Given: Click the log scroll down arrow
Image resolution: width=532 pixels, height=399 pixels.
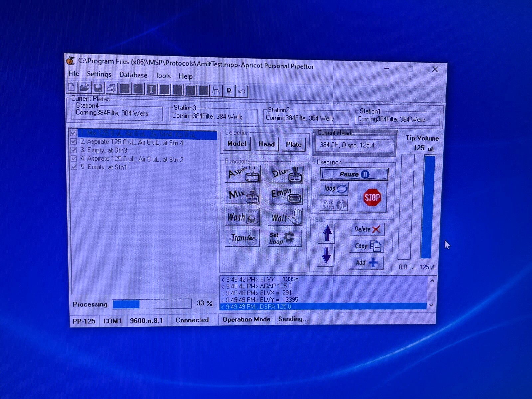Looking at the screenshot, I should click(x=431, y=305).
